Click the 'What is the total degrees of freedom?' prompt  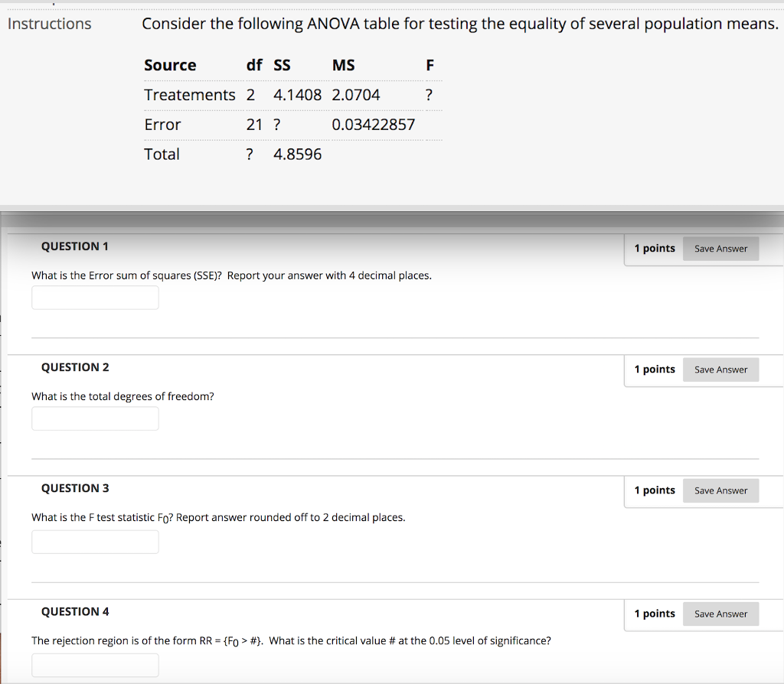(x=122, y=397)
